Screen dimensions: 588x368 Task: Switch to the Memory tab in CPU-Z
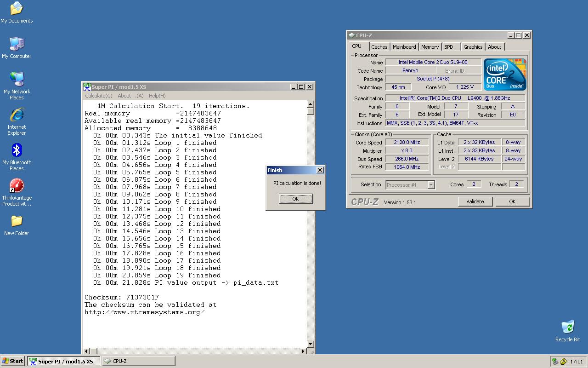coord(430,47)
